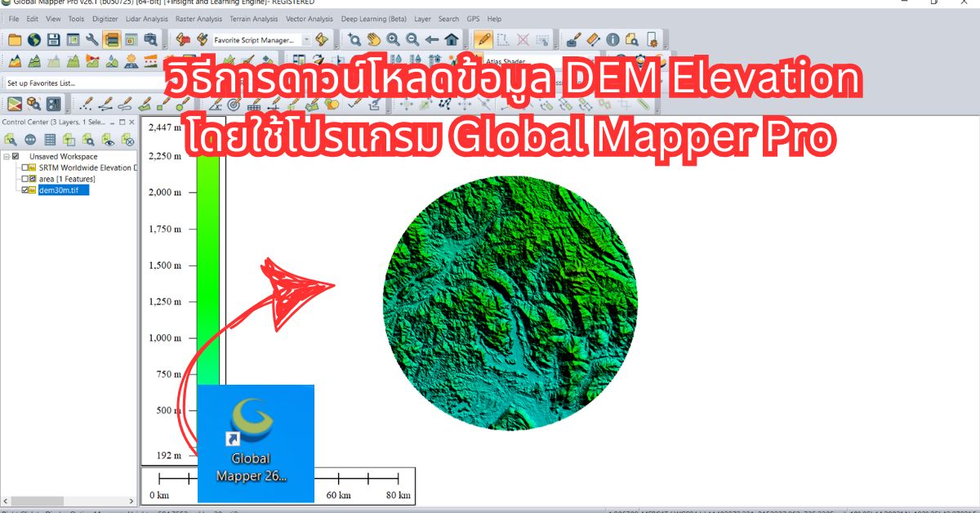Pick the dashed rectangle selection tool
Screen dimensions: 980x513
tap(503, 39)
